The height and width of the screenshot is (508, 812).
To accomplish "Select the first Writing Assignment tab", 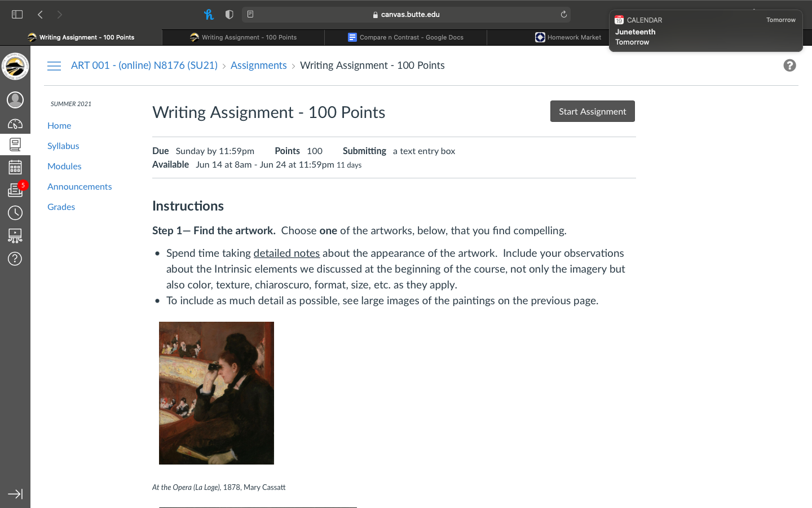I will pyautogui.click(x=81, y=37).
